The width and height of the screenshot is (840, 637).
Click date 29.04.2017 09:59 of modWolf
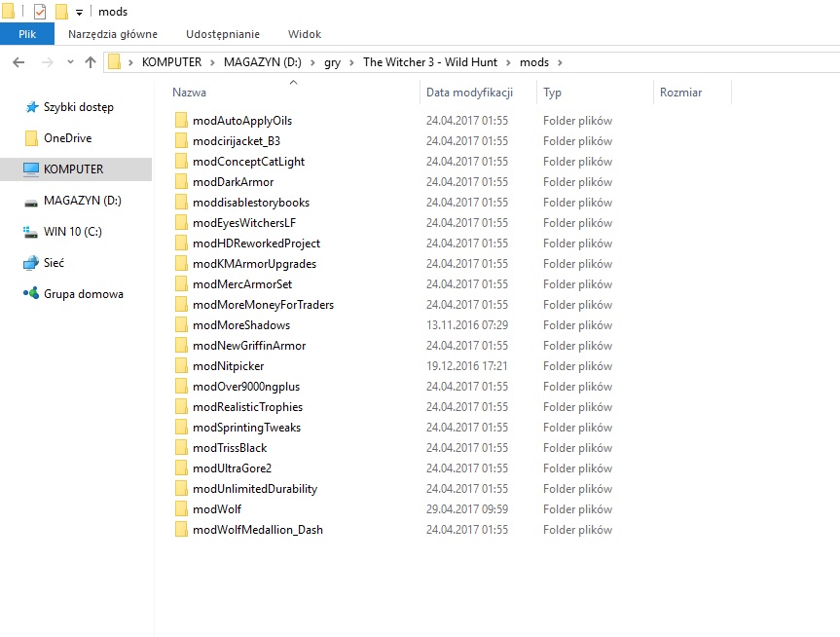[x=467, y=508]
